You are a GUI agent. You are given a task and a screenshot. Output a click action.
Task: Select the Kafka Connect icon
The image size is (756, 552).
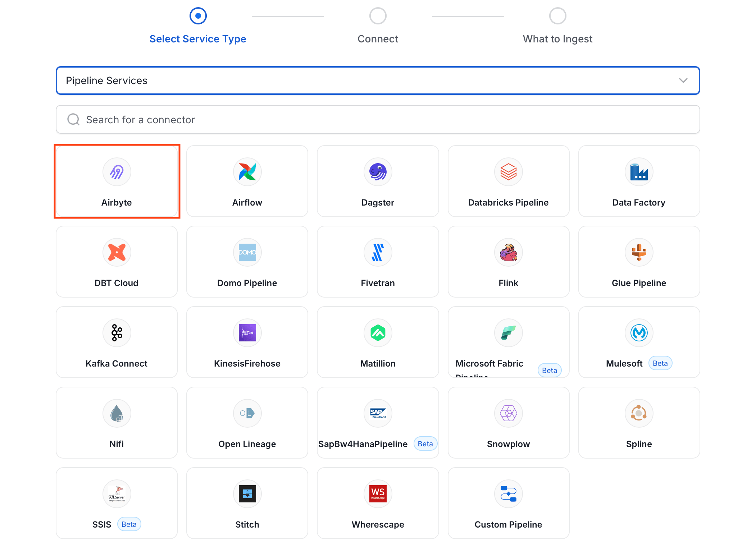tap(117, 333)
